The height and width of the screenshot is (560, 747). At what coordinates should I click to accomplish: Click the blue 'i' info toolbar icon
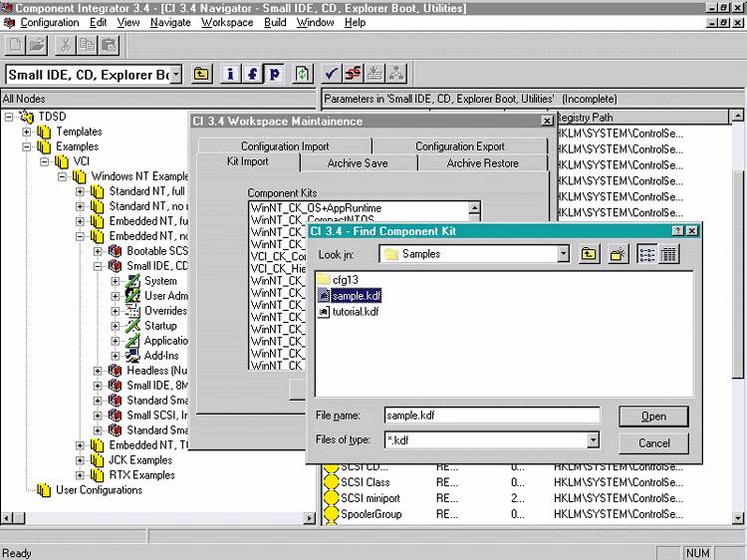230,74
